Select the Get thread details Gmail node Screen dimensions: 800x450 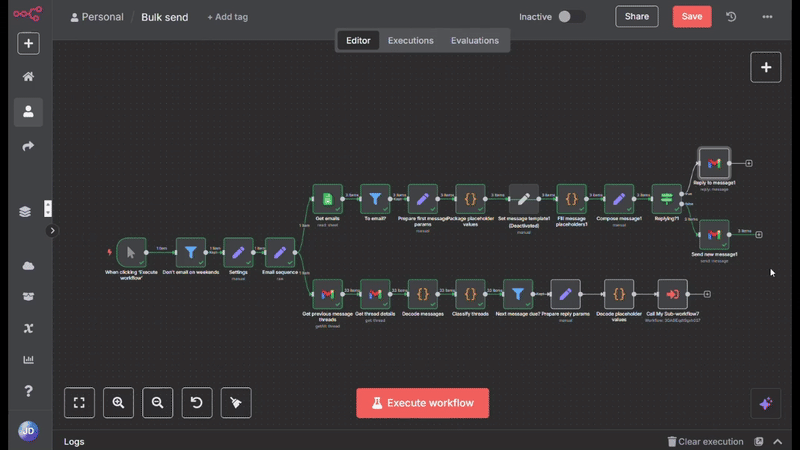click(375, 294)
